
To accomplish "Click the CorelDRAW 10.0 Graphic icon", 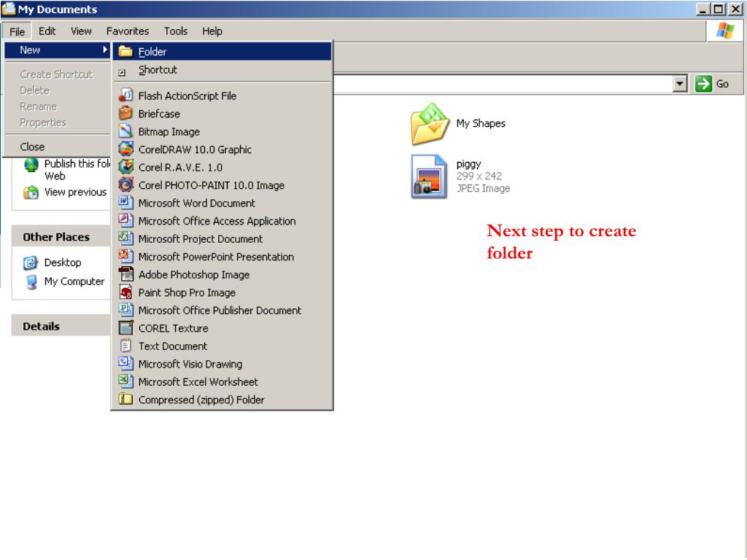I will click(x=125, y=149).
